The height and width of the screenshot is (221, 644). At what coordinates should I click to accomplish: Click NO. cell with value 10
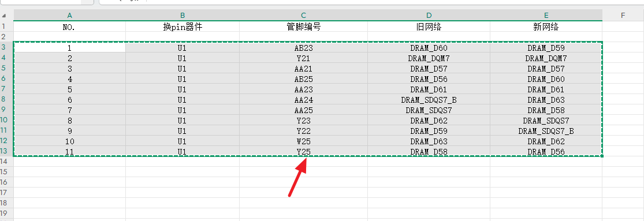pos(70,141)
